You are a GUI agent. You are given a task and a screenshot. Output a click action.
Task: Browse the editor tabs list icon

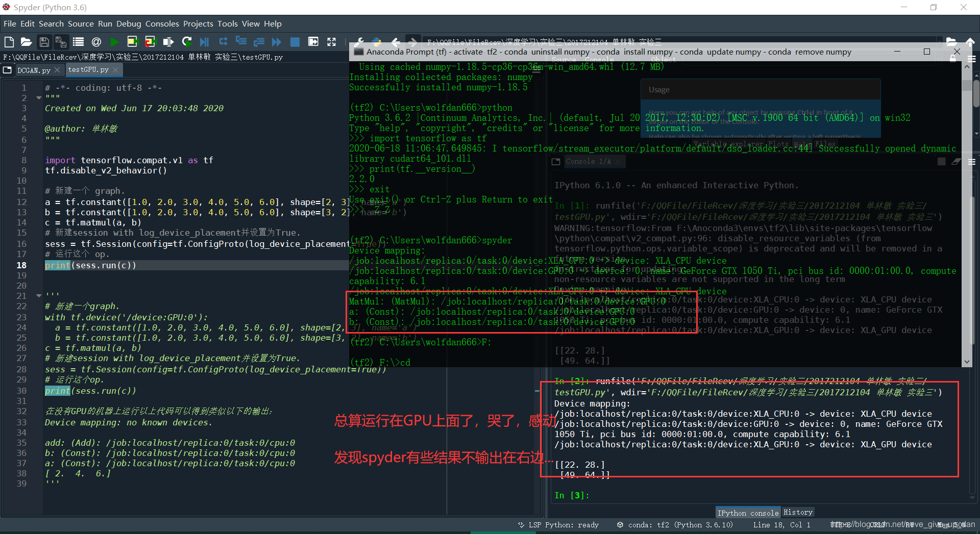point(7,70)
